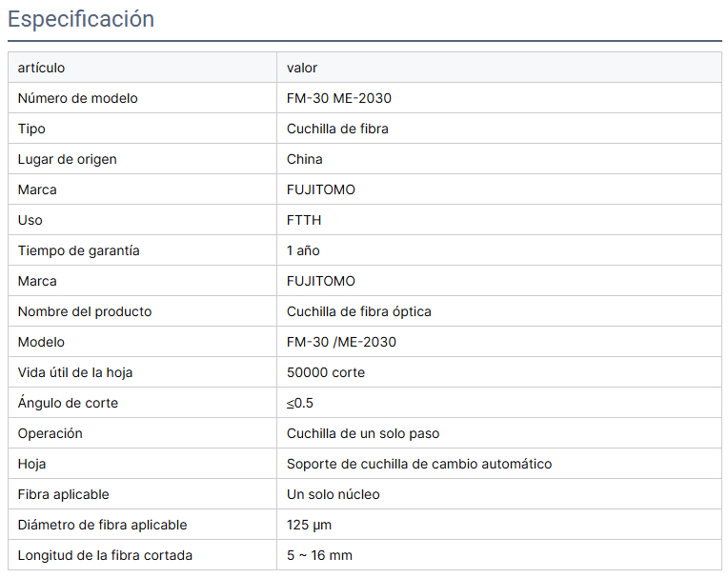Click the FM-30 /ME-2030 Modelo value
This screenshot has width=728, height=578.
point(341,342)
